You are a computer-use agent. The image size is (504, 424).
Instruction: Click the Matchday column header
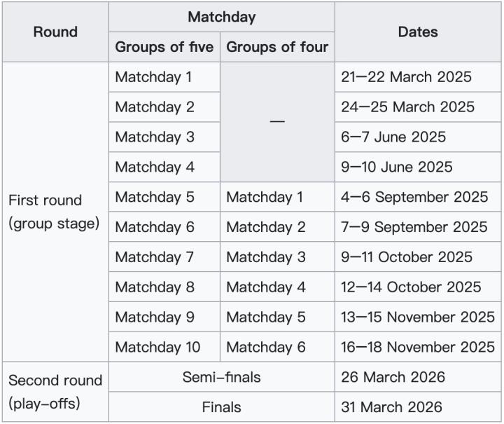tap(221, 18)
